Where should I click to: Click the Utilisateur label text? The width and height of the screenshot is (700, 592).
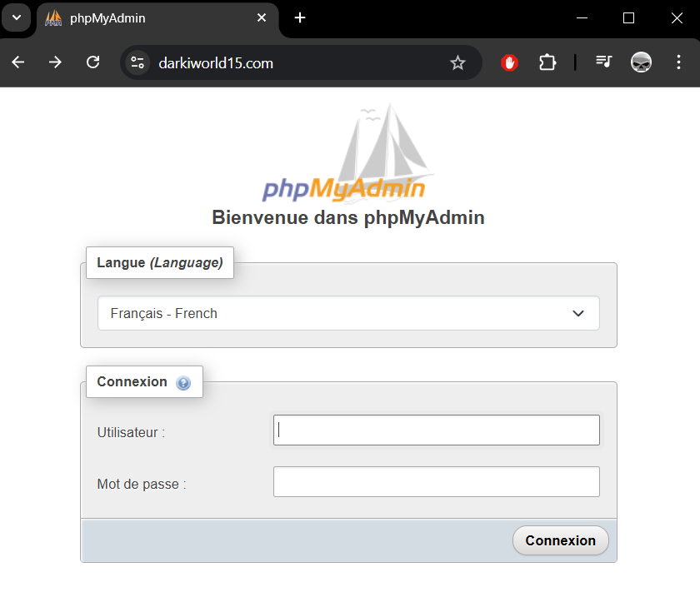[x=132, y=432]
